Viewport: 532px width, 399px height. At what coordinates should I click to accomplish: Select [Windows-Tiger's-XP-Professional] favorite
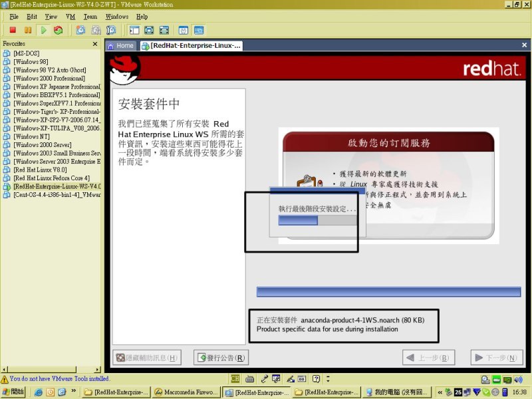point(52,112)
